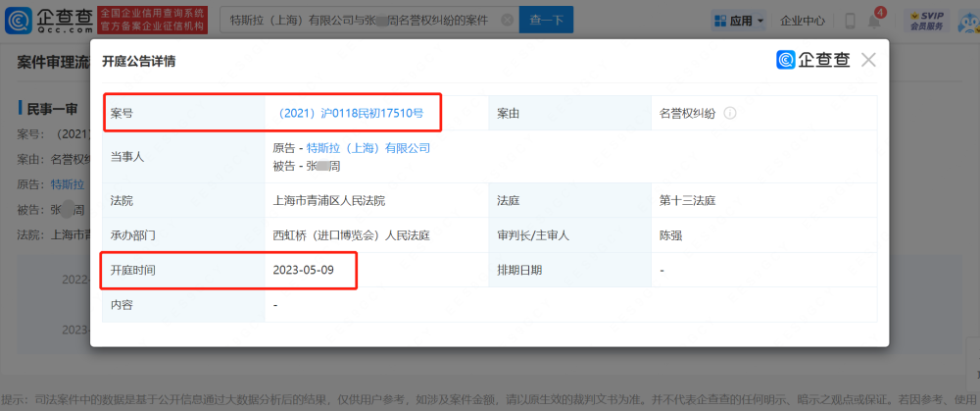Clear search text with the X icon
The height and width of the screenshot is (411, 980).
tap(506, 20)
